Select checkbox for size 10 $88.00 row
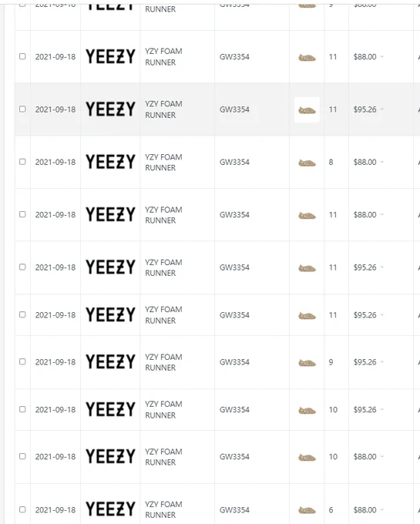 coord(22,456)
